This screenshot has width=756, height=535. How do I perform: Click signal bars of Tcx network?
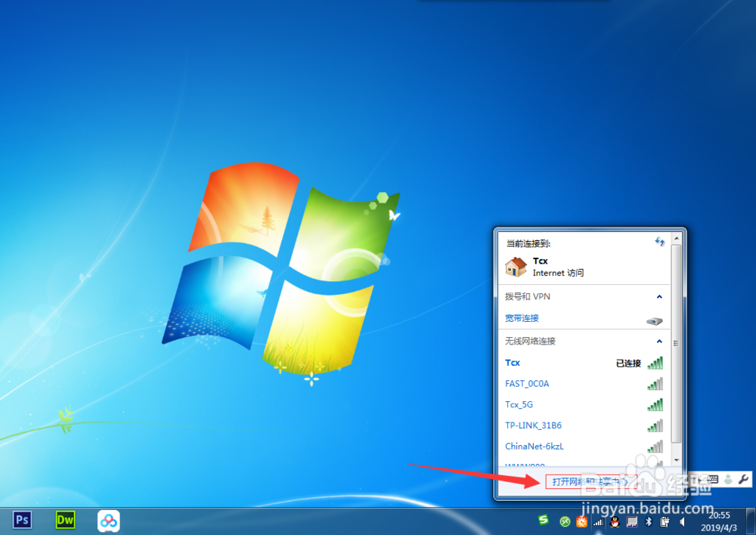[x=655, y=363]
